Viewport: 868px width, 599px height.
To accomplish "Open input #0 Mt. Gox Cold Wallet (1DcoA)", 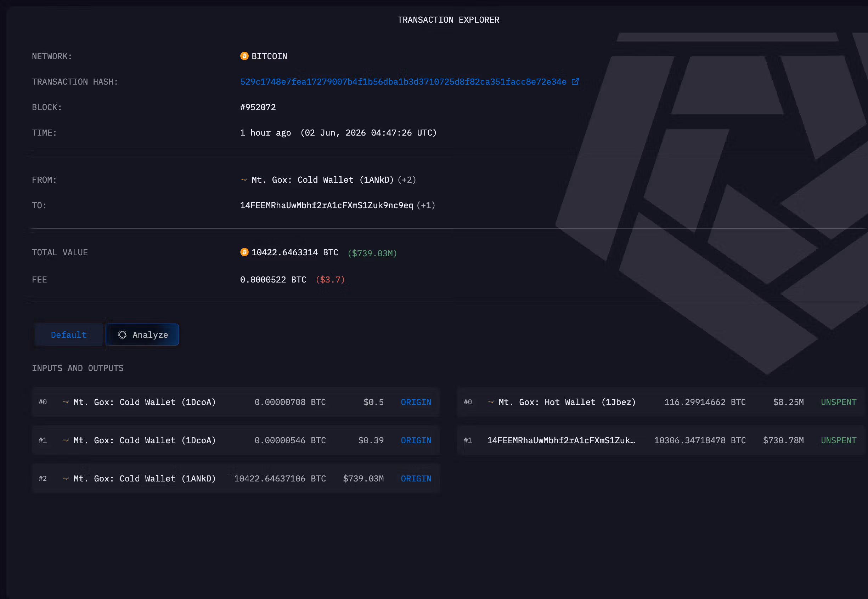I will 145,402.
